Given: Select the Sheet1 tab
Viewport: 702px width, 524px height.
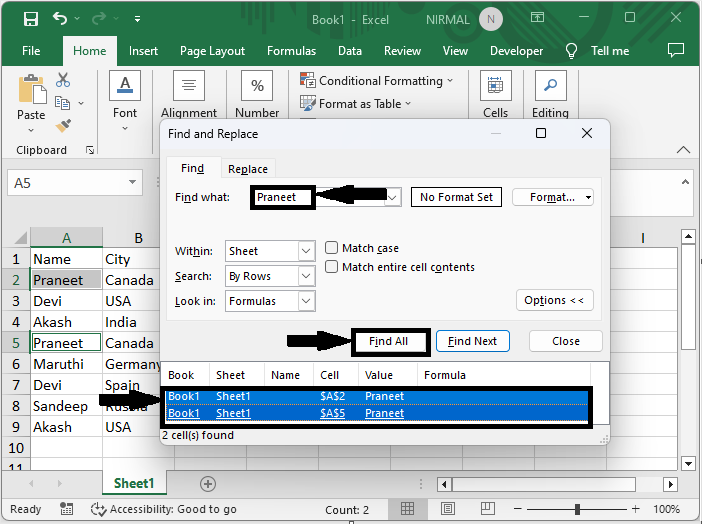Looking at the screenshot, I should point(134,483).
